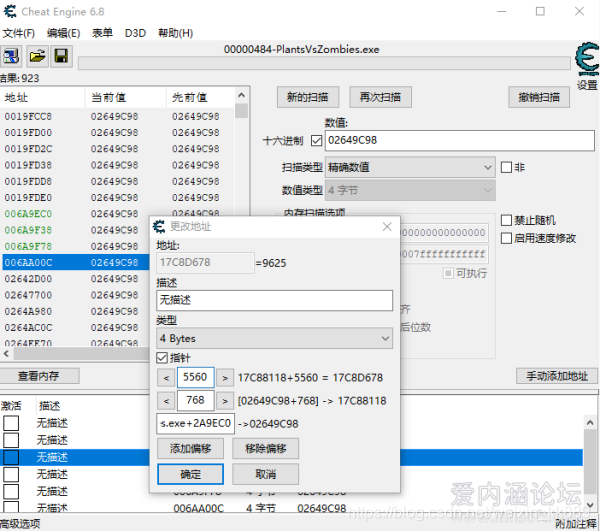
Task: Select result address 0264A980
Action: point(28,311)
